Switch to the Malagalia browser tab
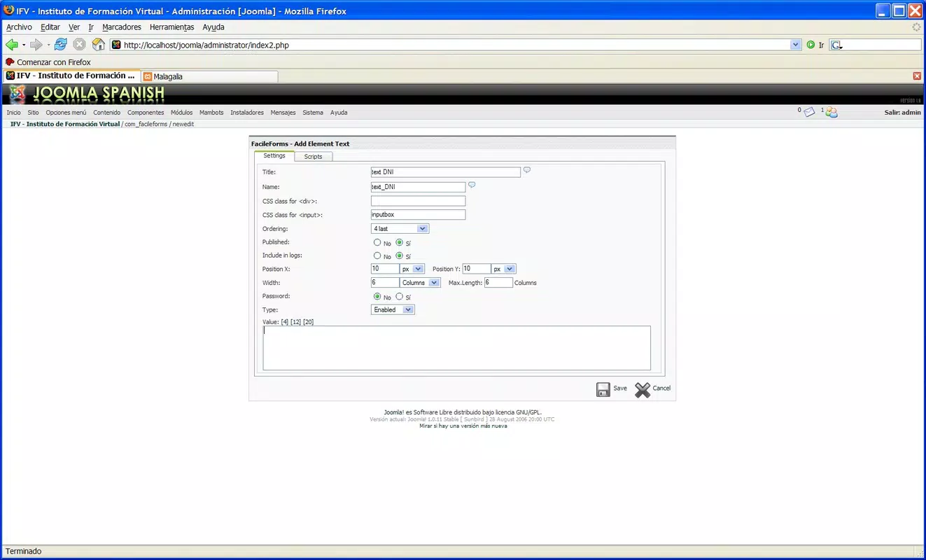This screenshot has height=560, width=926. [x=209, y=76]
